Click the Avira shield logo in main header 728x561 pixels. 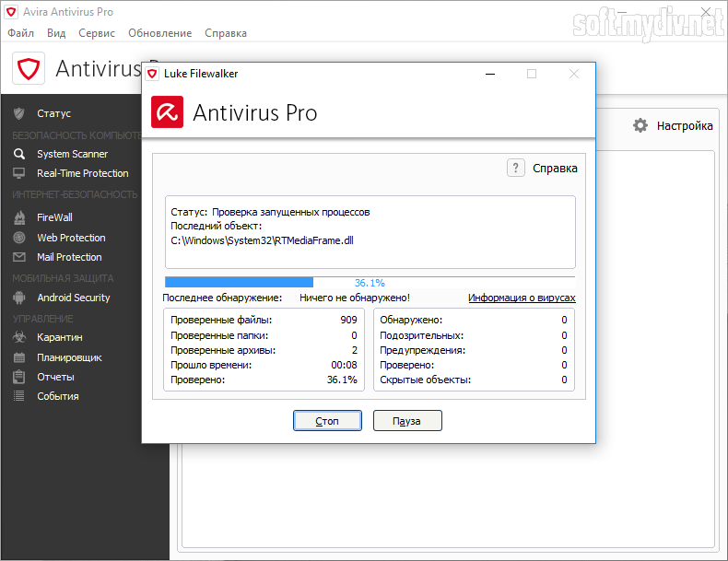click(29, 68)
